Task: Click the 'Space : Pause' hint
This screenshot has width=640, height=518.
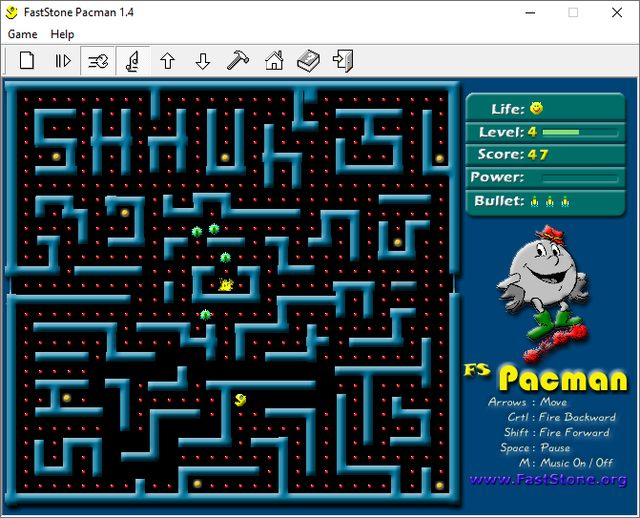Action: (x=535, y=448)
